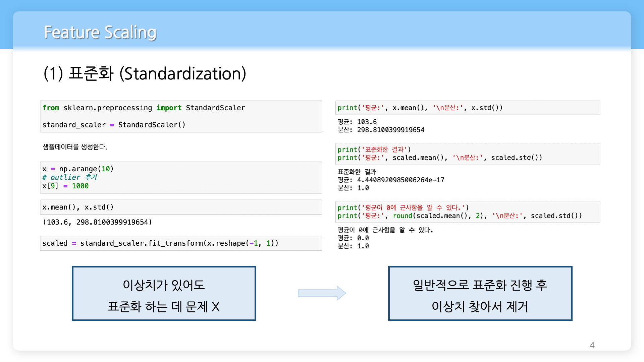Click the round(scaled.mean(), 2) code cell
Image resolution: width=644 pixels, height=362 pixels.
coord(467,212)
